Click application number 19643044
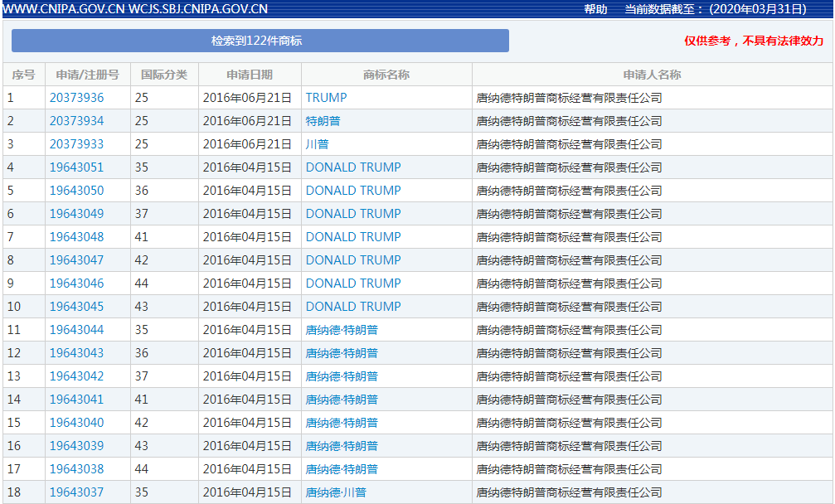 point(76,330)
